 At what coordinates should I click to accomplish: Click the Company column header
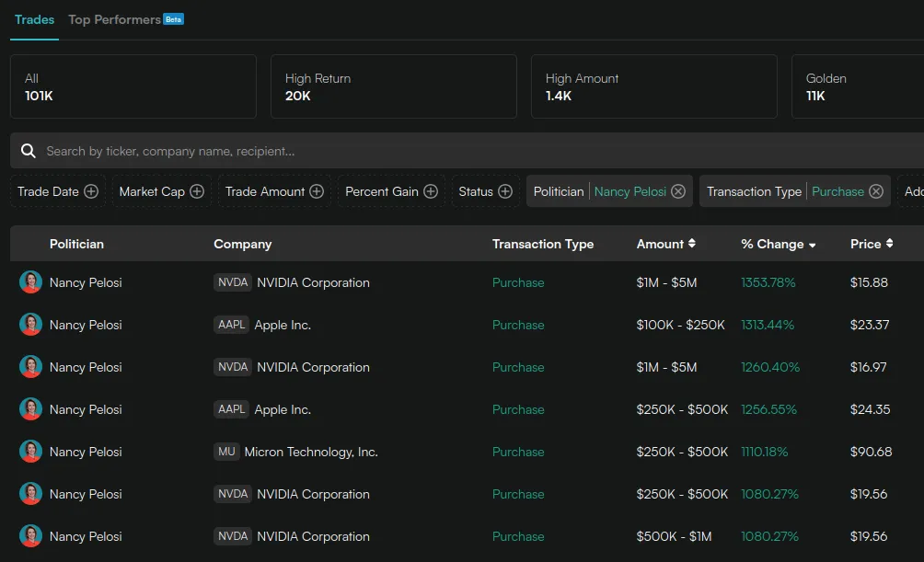click(x=243, y=244)
